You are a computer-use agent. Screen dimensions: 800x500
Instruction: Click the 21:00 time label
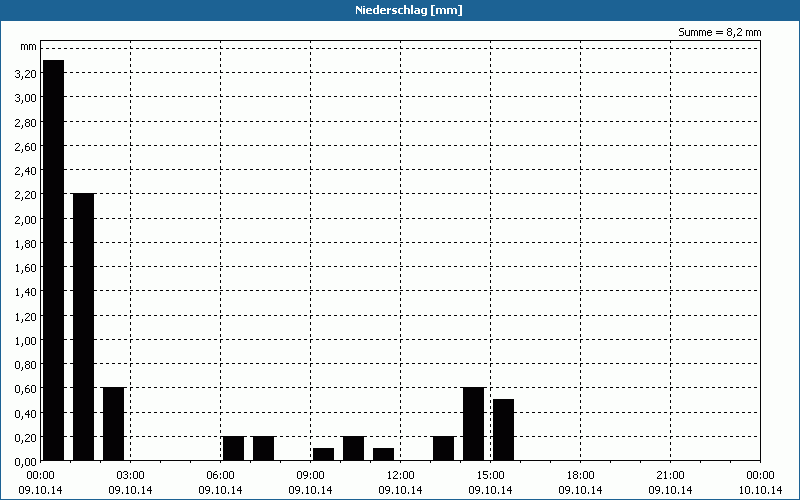[670, 476]
